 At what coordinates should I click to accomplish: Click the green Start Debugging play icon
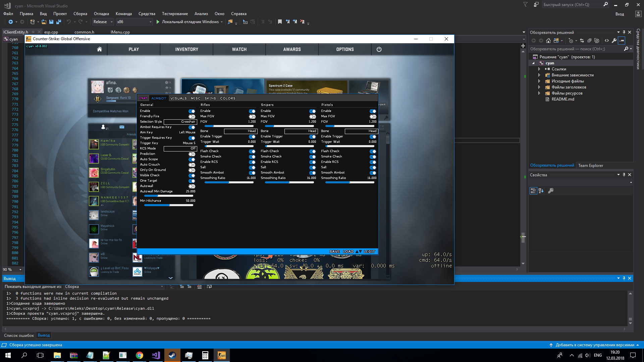click(158, 22)
